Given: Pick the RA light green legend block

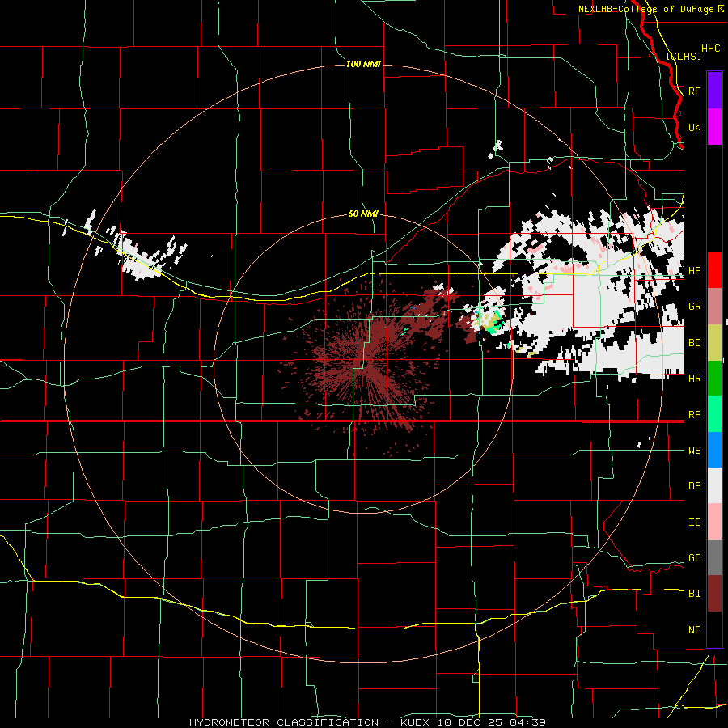Looking at the screenshot, I should (714, 414).
